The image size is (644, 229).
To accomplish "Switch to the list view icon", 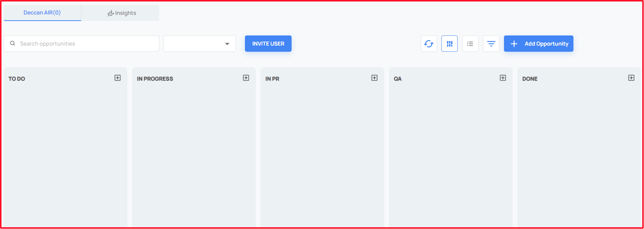I will pos(470,44).
